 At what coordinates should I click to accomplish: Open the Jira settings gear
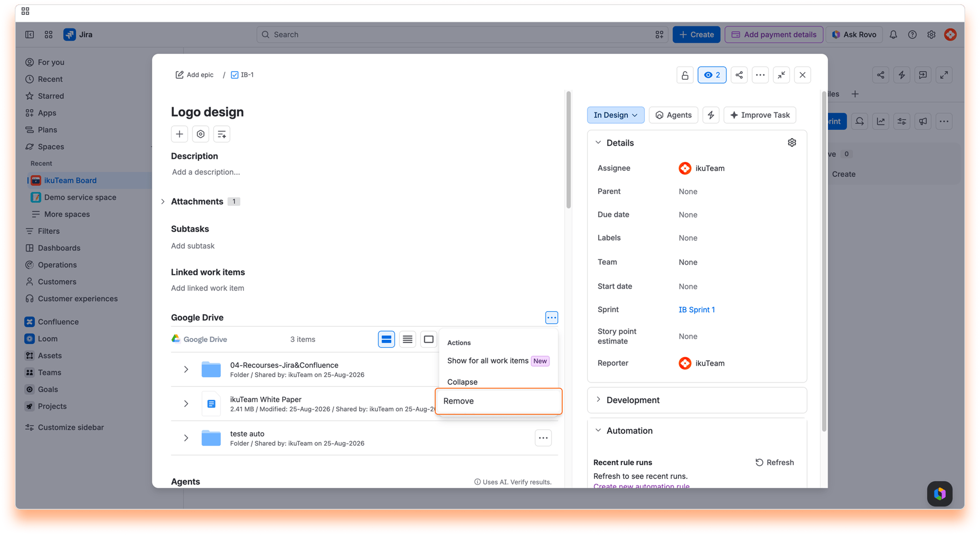pos(931,34)
